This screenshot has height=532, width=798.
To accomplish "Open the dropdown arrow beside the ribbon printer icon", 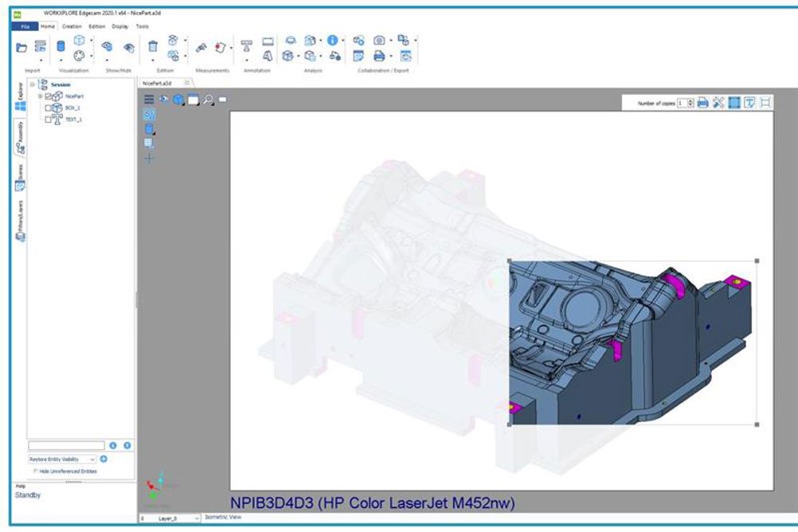I will [390, 56].
